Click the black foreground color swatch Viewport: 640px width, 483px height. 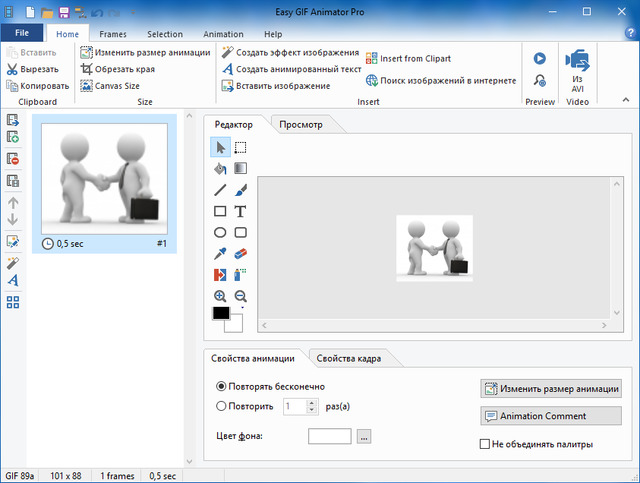pos(221,314)
